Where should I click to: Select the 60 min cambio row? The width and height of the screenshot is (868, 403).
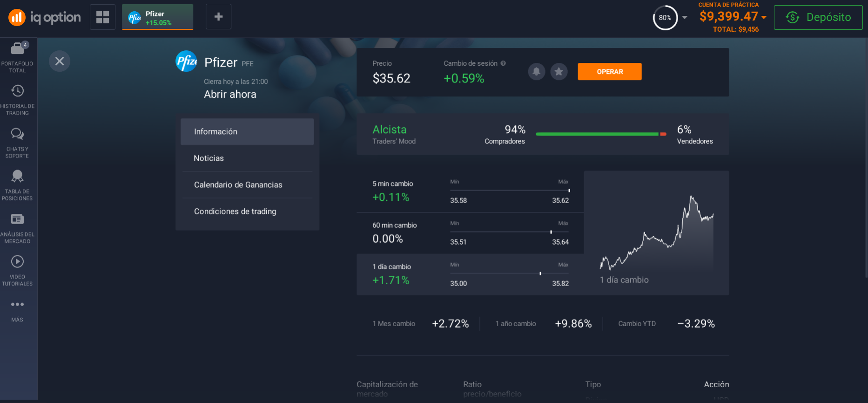coord(470,233)
